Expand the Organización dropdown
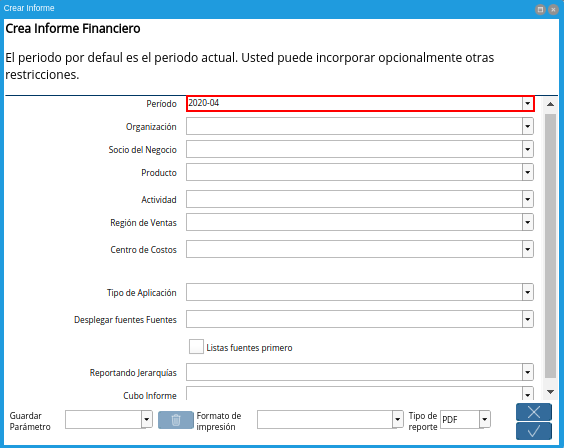Viewport: 564px width, 448px height. (528, 127)
